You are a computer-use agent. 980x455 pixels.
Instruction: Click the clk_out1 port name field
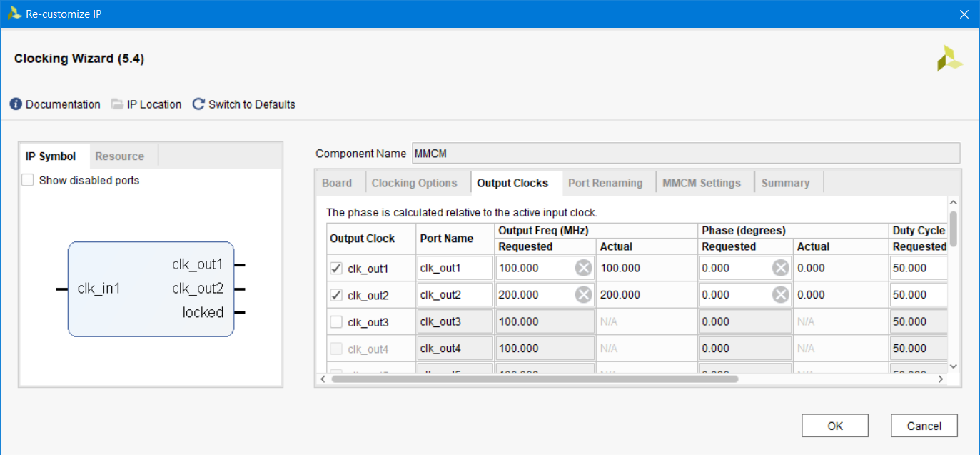coord(455,269)
